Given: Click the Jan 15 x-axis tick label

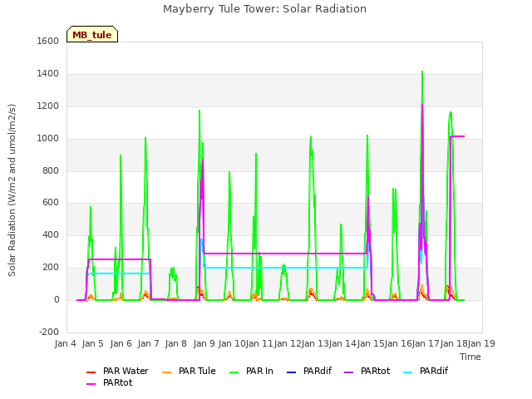Looking at the screenshot, I should click(x=371, y=343).
